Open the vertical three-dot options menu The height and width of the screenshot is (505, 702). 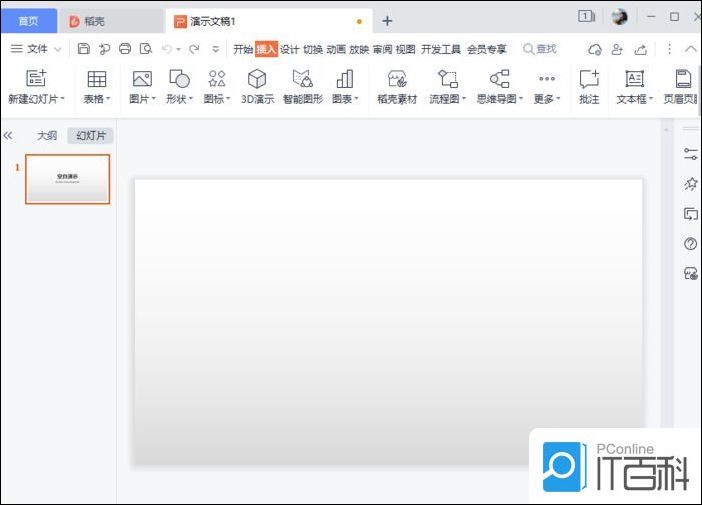(669, 49)
